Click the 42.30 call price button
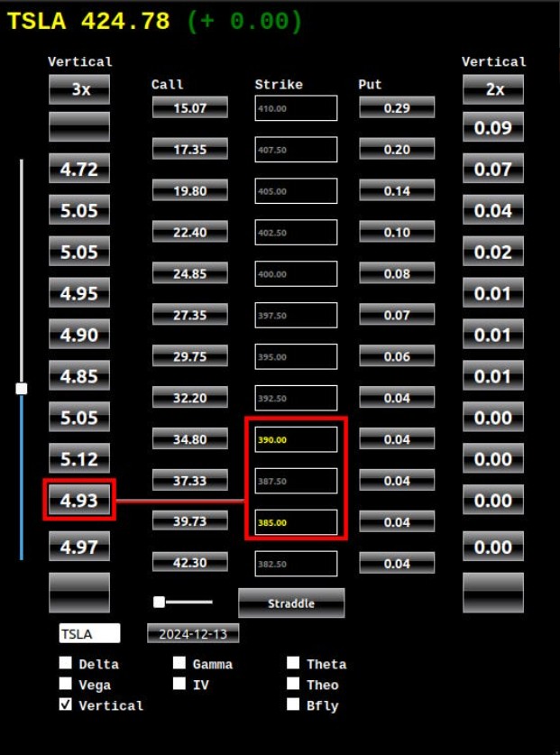The height and width of the screenshot is (755, 560). point(189,563)
